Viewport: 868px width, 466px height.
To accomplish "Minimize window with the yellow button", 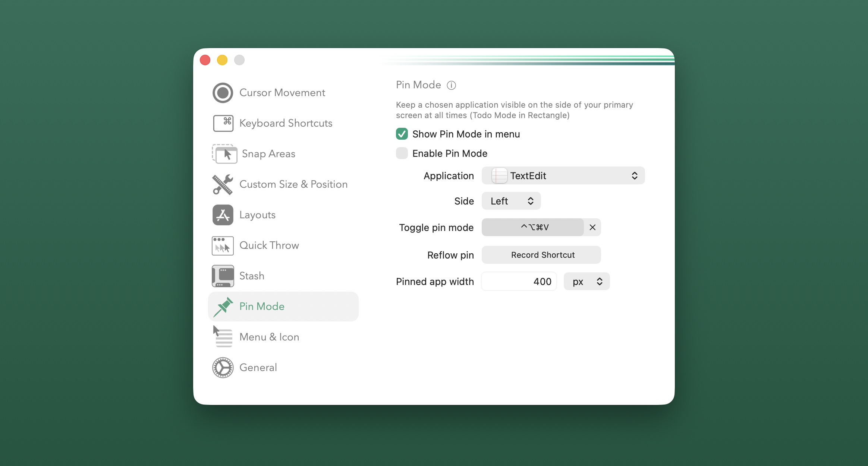I will point(222,60).
